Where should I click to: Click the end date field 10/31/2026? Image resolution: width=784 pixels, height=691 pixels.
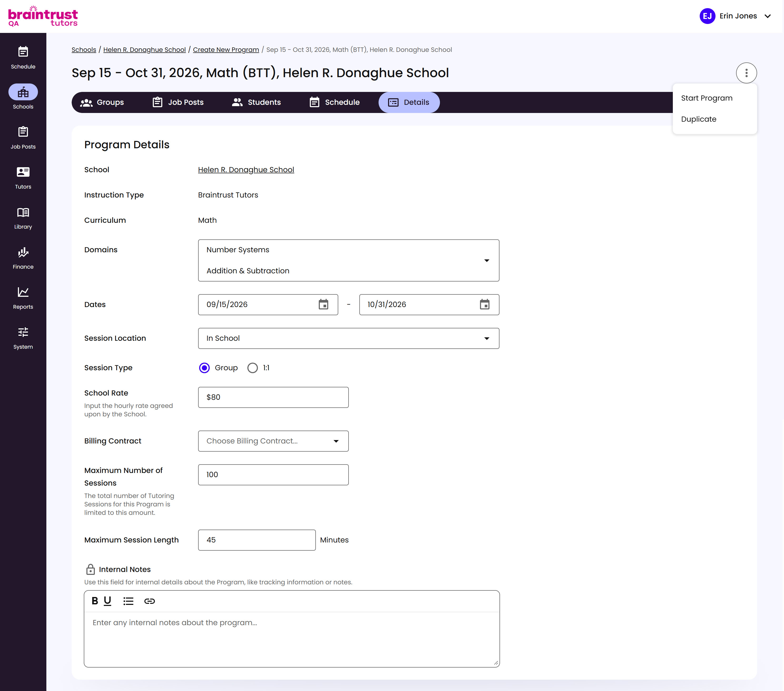point(429,304)
